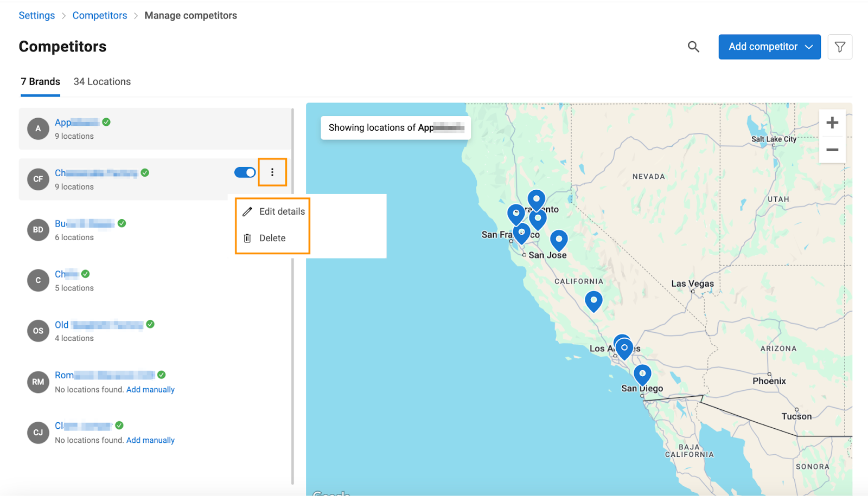Open the Old brand name link
Screen dimensions: 868x496
pyautogui.click(x=99, y=325)
